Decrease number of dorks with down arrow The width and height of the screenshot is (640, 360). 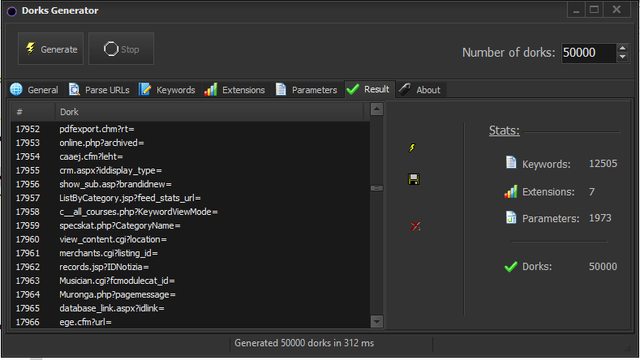[622, 58]
